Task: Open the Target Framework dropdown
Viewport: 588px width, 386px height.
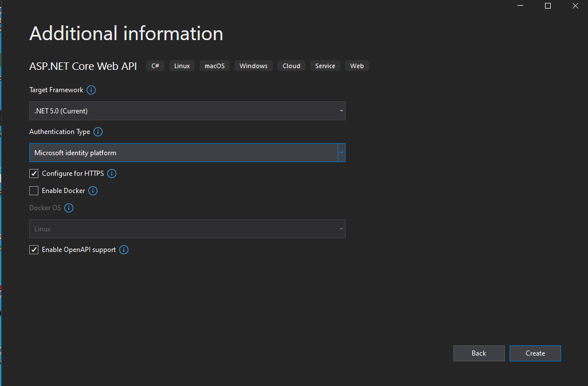Action: point(187,111)
